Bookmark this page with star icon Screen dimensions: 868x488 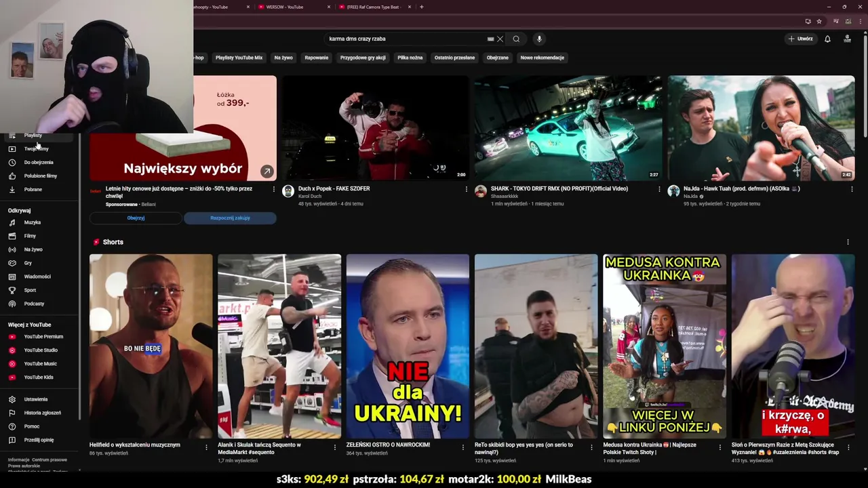point(818,21)
